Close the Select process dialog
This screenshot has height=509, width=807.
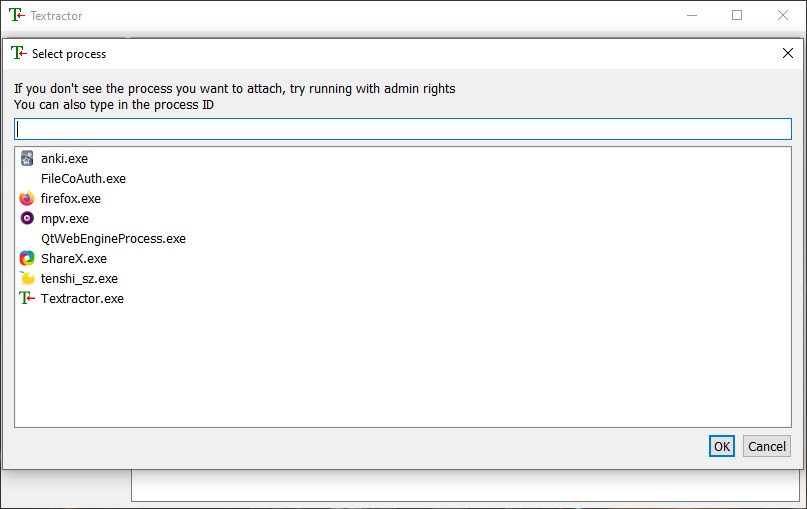787,53
